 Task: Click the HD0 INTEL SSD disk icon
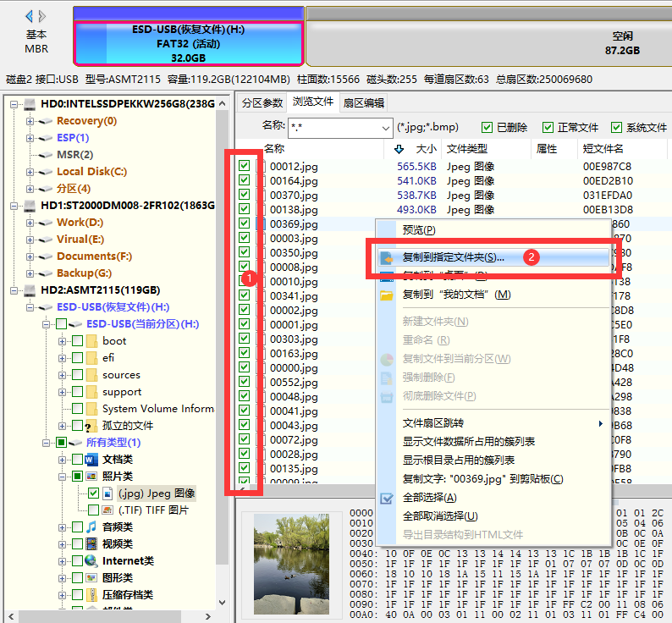[29, 104]
